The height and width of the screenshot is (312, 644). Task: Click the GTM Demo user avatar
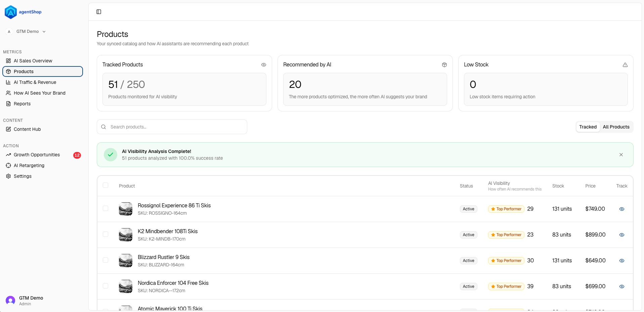[10, 300]
